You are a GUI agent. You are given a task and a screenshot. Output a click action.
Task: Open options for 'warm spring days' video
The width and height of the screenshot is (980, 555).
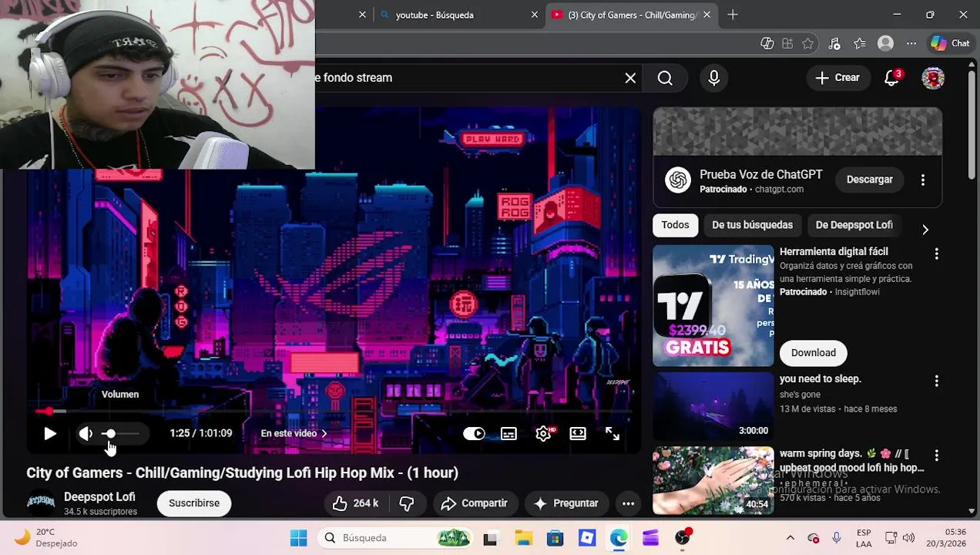(937, 456)
